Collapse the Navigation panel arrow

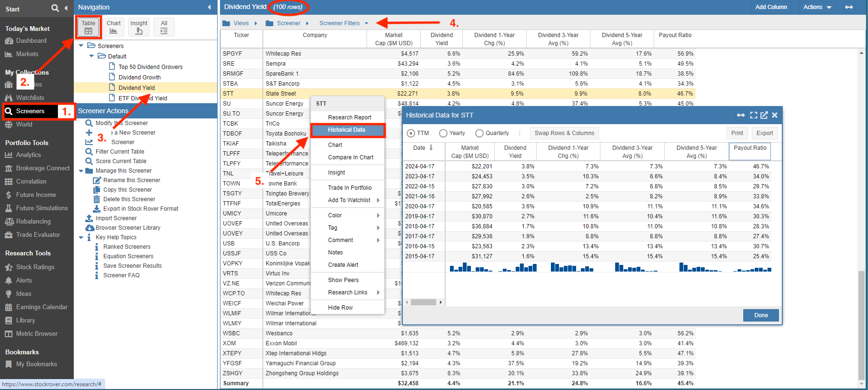[209, 7]
